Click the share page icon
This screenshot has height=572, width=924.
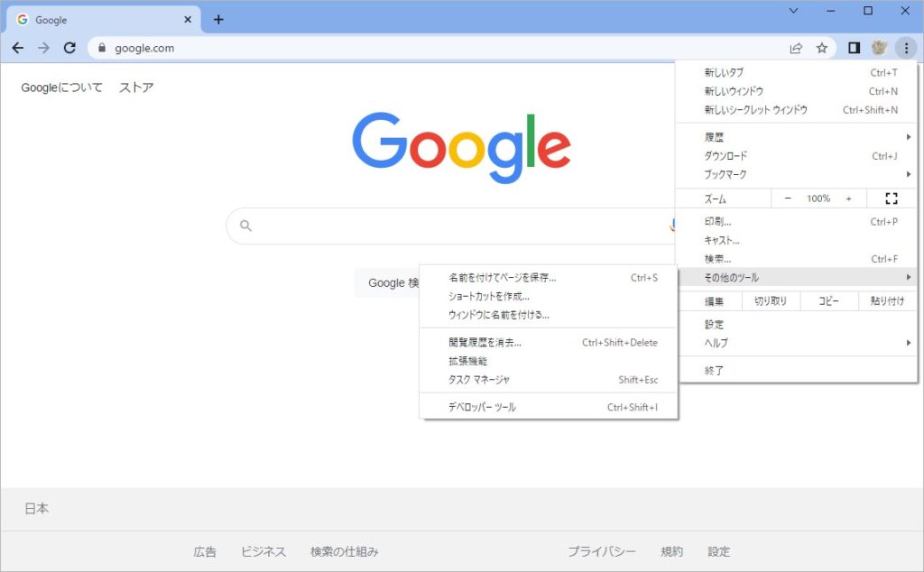coord(796,48)
